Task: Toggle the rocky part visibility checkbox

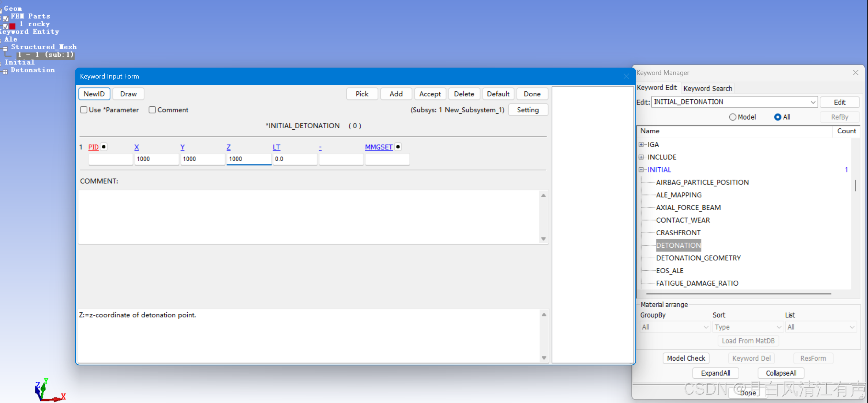Action: 6,26
